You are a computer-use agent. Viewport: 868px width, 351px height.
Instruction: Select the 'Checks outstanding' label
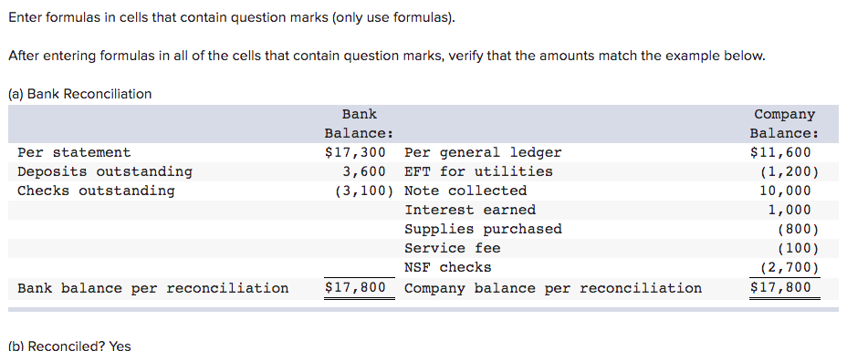tap(96, 191)
